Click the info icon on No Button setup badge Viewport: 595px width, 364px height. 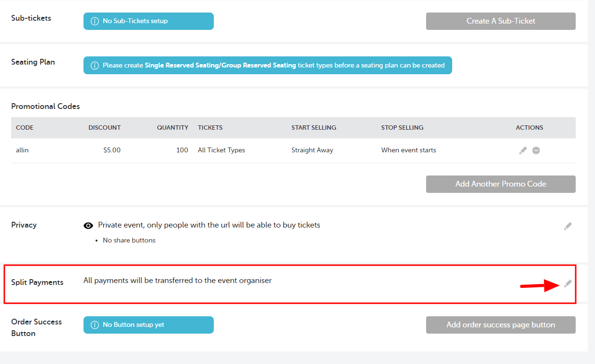coord(94,325)
